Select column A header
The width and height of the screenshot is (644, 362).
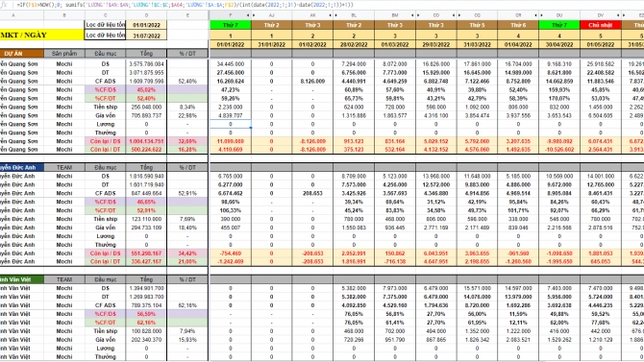pos(13,15)
